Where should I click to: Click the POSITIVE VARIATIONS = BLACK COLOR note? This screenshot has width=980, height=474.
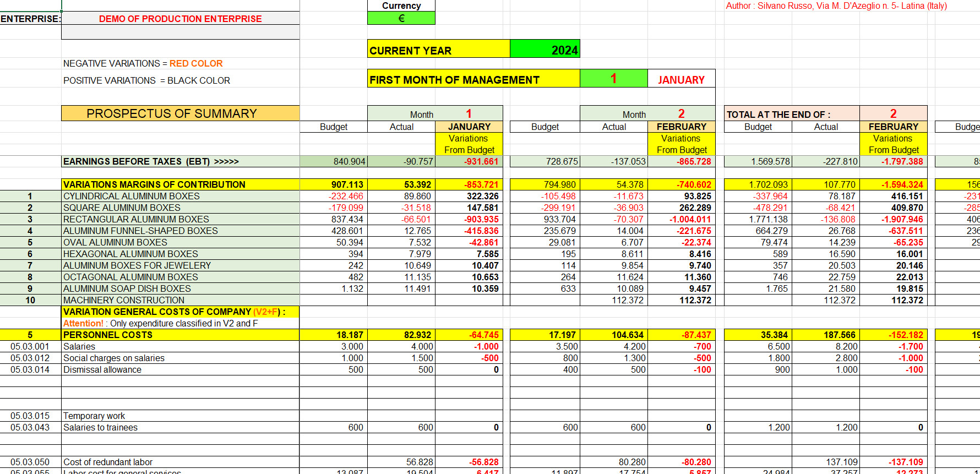pyautogui.click(x=146, y=80)
